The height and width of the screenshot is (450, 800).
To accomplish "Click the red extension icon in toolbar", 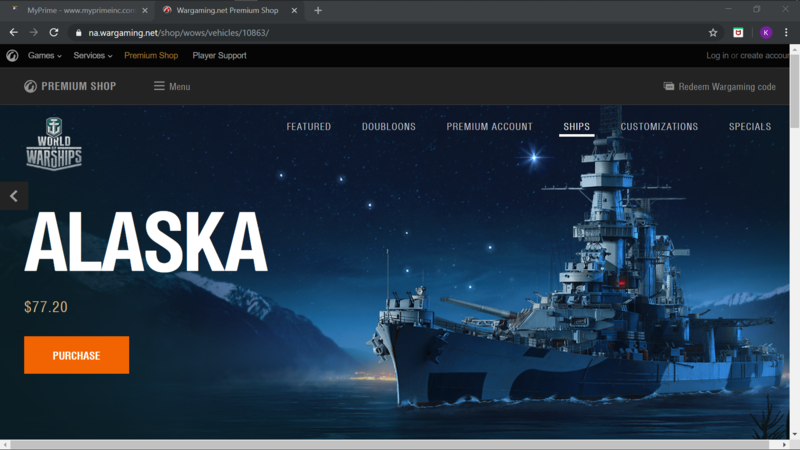I will pyautogui.click(x=739, y=32).
